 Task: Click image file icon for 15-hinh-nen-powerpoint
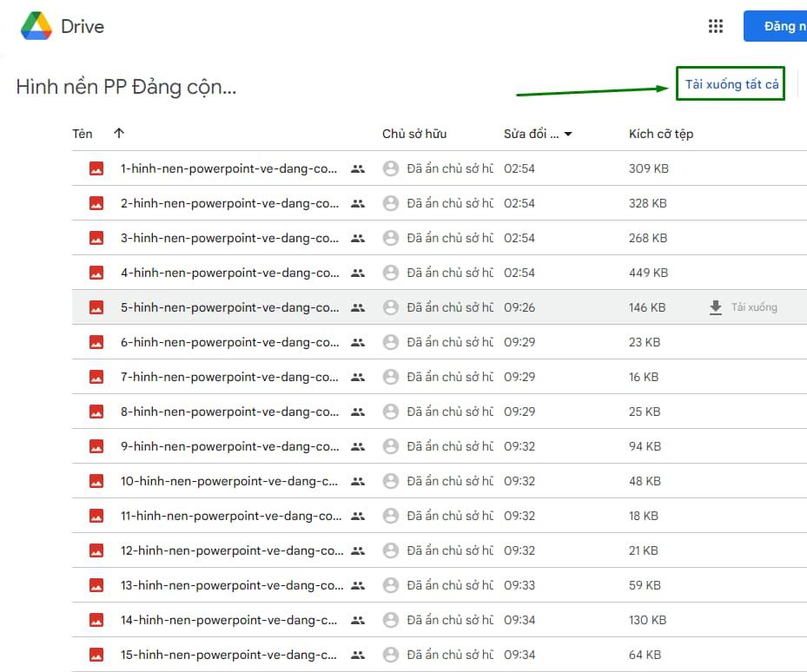point(96,655)
